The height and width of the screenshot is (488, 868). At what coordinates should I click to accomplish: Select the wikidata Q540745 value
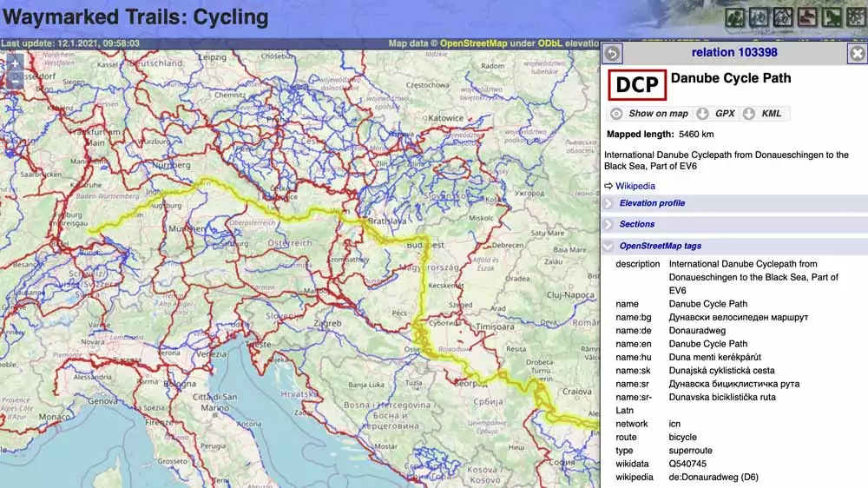tap(687, 464)
